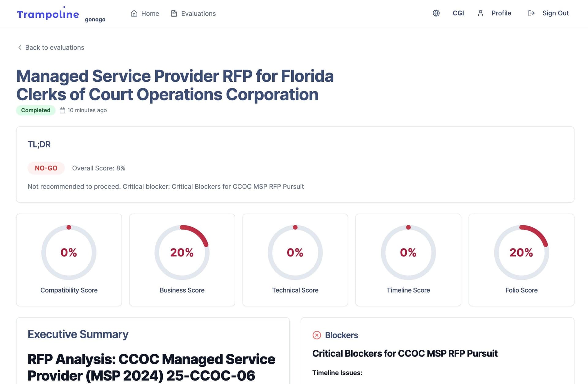Click the Completed status badge

(x=36, y=110)
